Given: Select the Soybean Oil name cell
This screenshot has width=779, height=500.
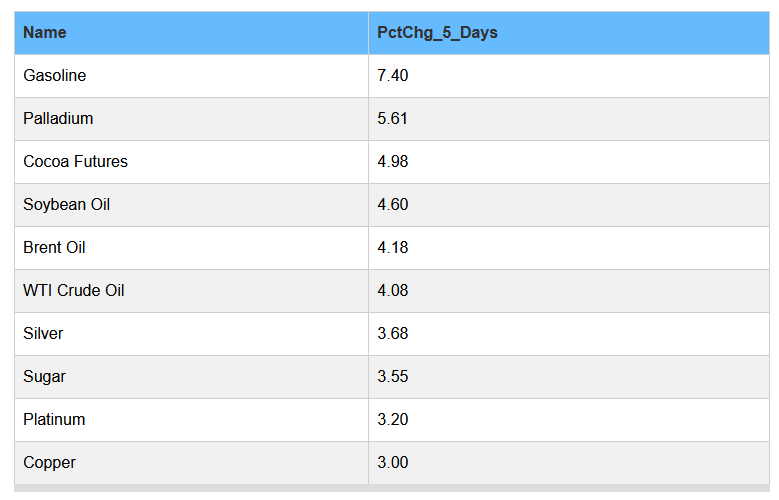Looking at the screenshot, I should click(x=66, y=205).
